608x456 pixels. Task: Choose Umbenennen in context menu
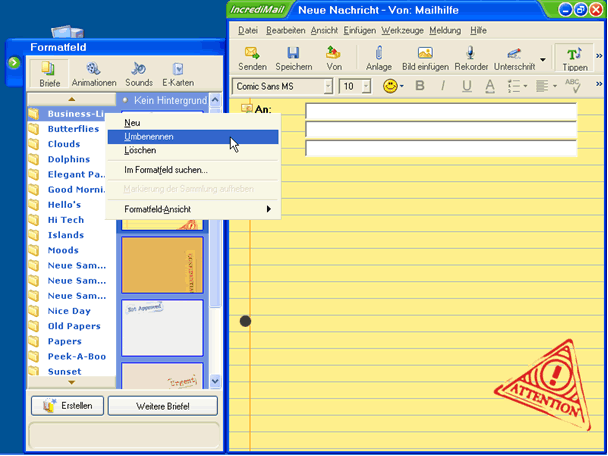193,136
